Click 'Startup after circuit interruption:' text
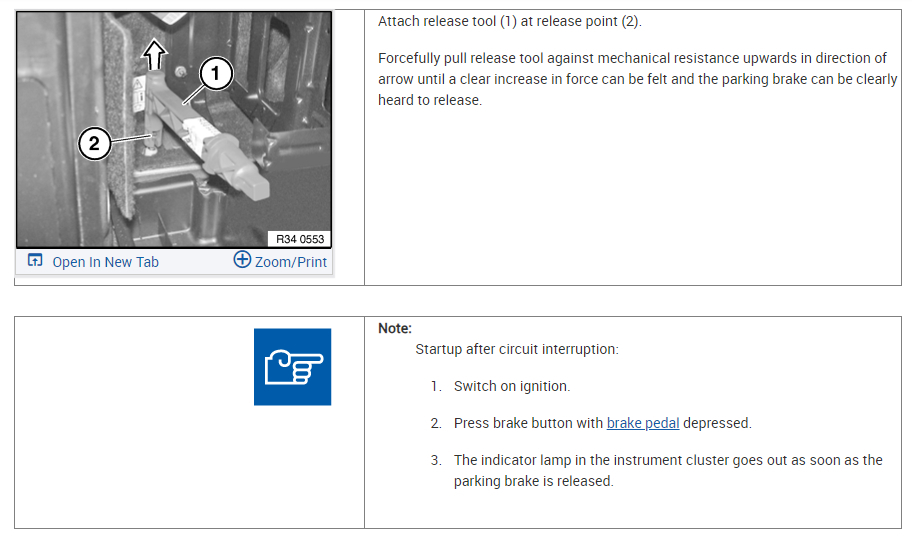Viewport: 912px width, 536px height. [517, 350]
